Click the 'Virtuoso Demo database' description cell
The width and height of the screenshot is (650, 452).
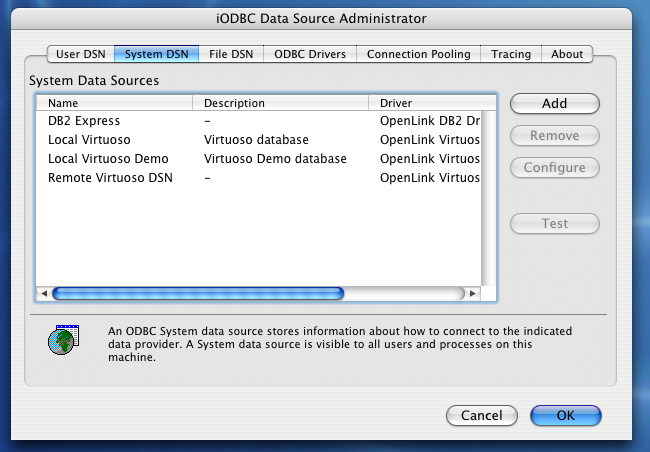coord(275,159)
